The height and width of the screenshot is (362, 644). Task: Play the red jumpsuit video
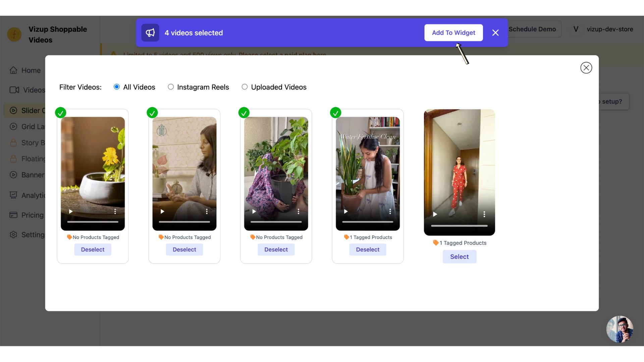coord(435,214)
